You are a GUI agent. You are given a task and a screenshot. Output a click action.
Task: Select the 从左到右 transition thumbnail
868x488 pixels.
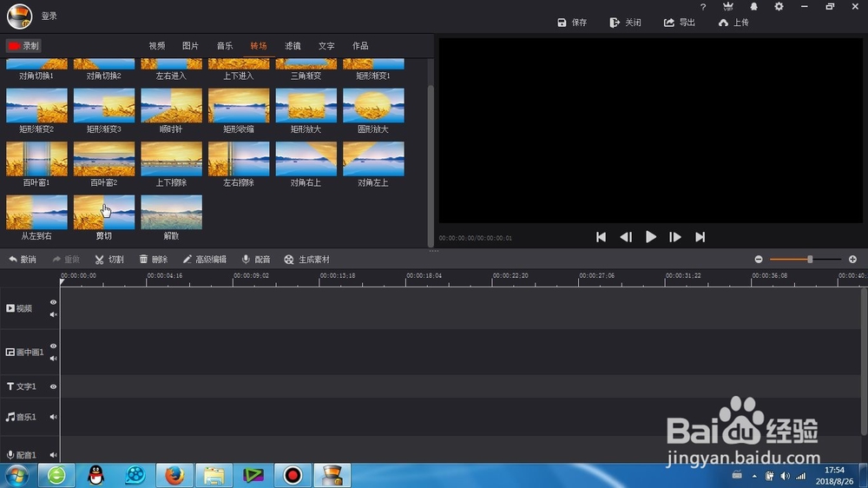point(36,212)
